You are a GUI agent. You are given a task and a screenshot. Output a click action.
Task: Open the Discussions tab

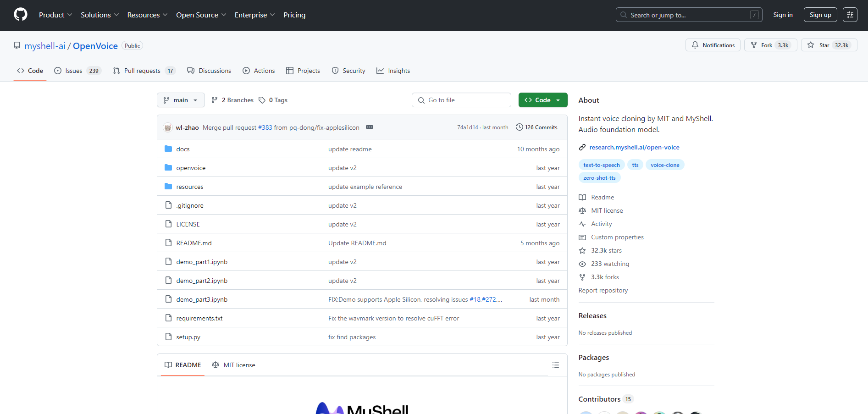coord(209,71)
